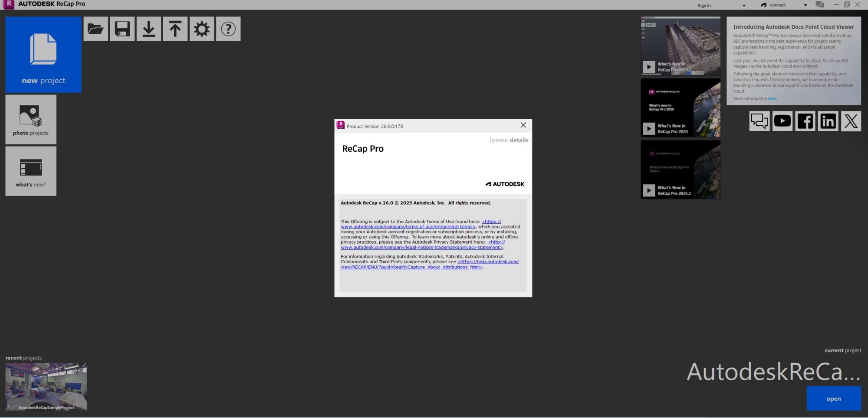The width and height of the screenshot is (868, 418).
Task: Select the what's new panel
Action: [x=30, y=171]
